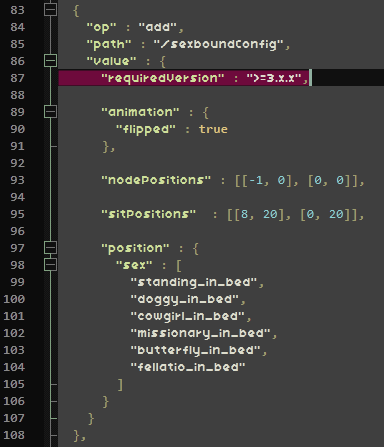
Task: Click the closing bracket on line 105
Action: (x=120, y=385)
